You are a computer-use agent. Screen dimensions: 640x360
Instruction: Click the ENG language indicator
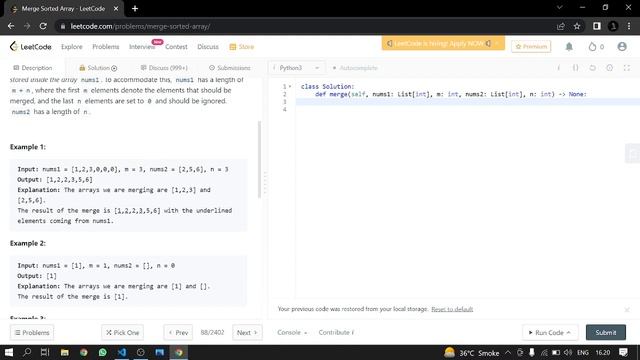(583, 352)
